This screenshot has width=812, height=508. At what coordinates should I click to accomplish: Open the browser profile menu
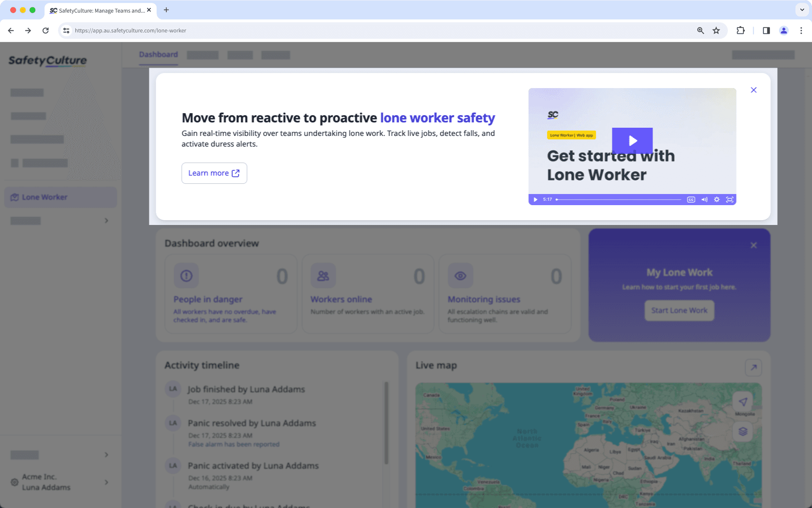[783, 30]
